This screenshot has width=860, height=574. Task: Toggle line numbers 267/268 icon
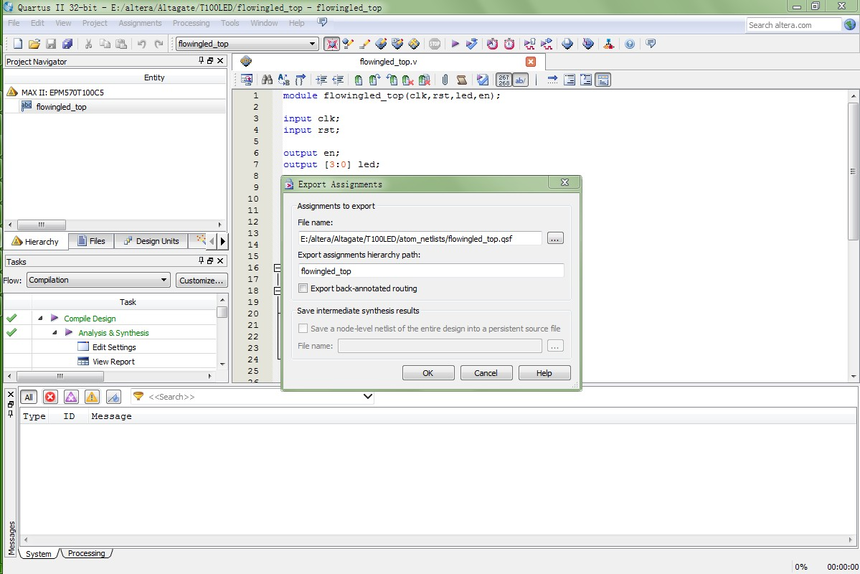pyautogui.click(x=503, y=80)
